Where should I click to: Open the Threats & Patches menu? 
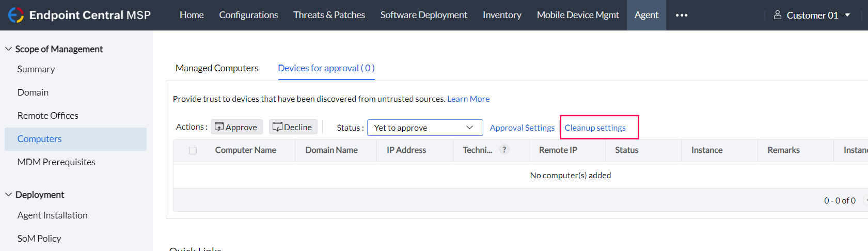[329, 15]
